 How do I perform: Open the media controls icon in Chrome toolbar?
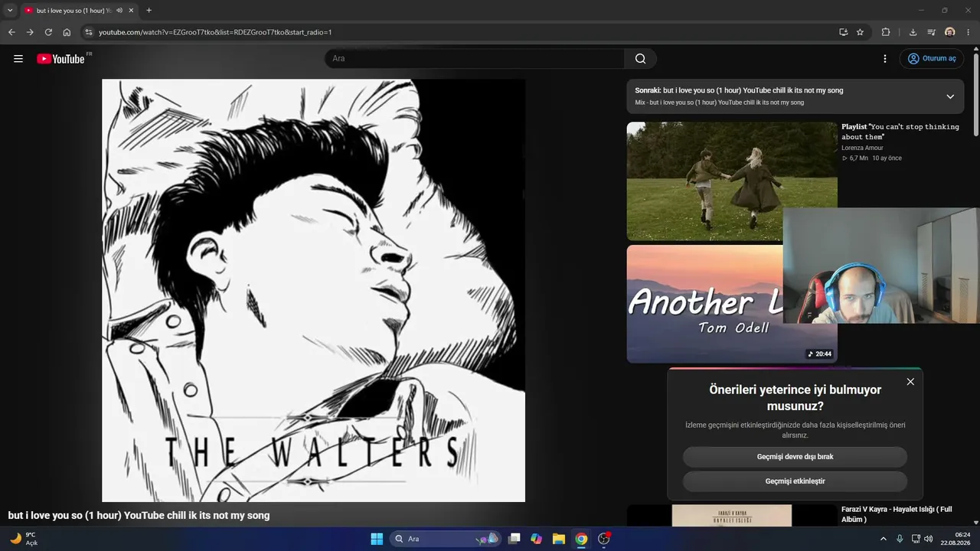(931, 32)
